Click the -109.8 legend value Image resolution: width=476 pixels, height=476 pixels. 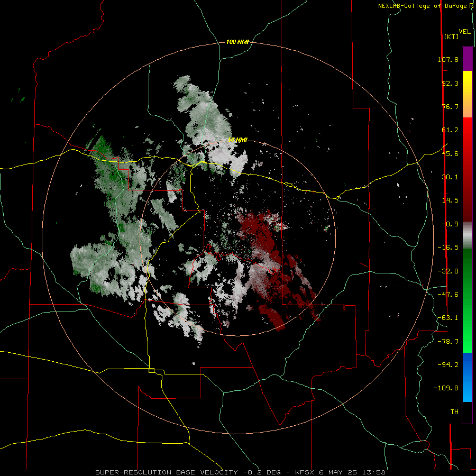pyautogui.click(x=446, y=388)
